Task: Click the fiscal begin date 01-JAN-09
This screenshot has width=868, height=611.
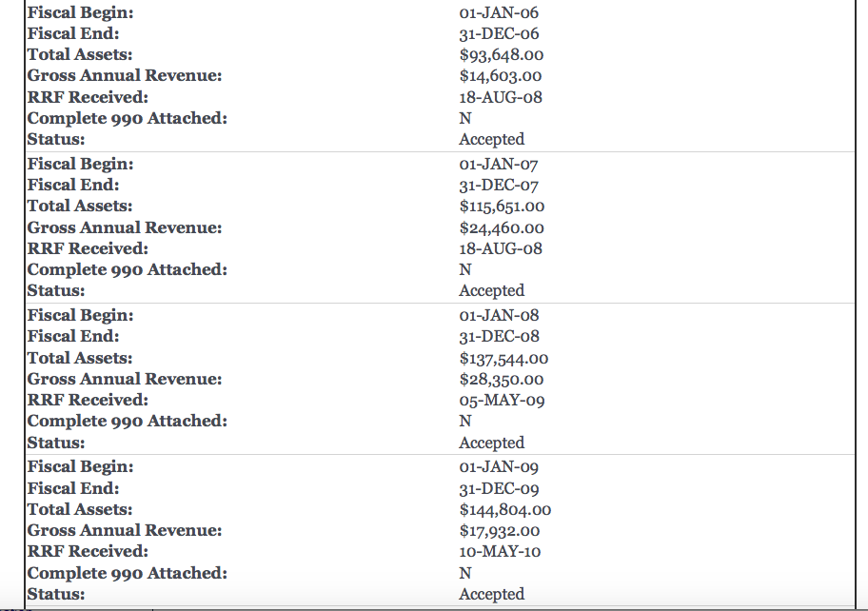Action: [x=499, y=467]
